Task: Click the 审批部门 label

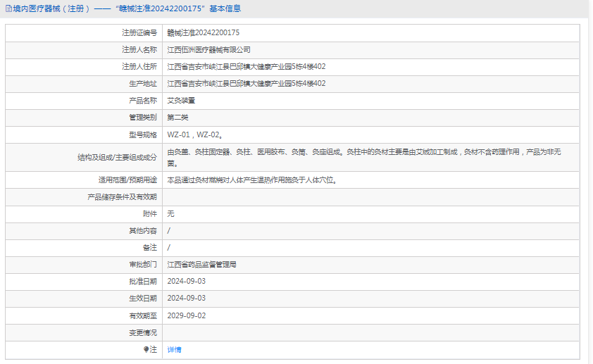Action: [x=143, y=265]
